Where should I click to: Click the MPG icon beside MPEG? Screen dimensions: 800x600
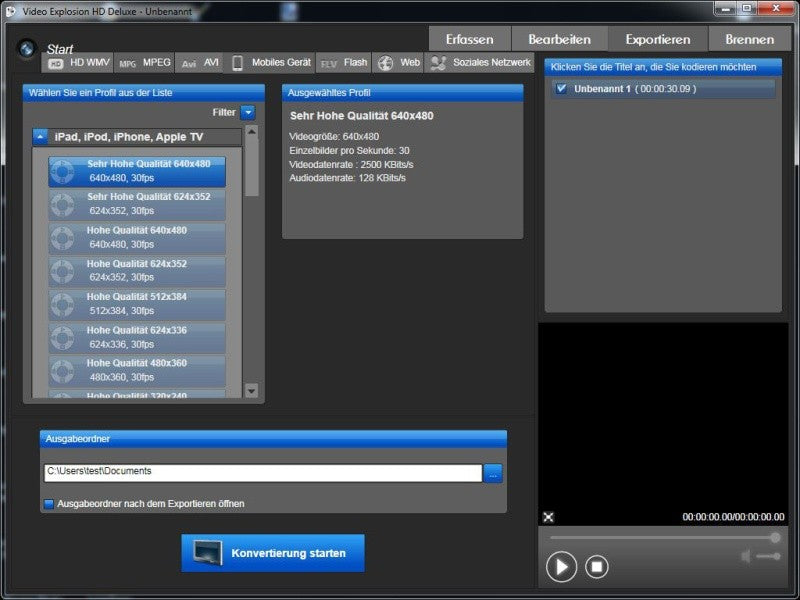click(128, 64)
